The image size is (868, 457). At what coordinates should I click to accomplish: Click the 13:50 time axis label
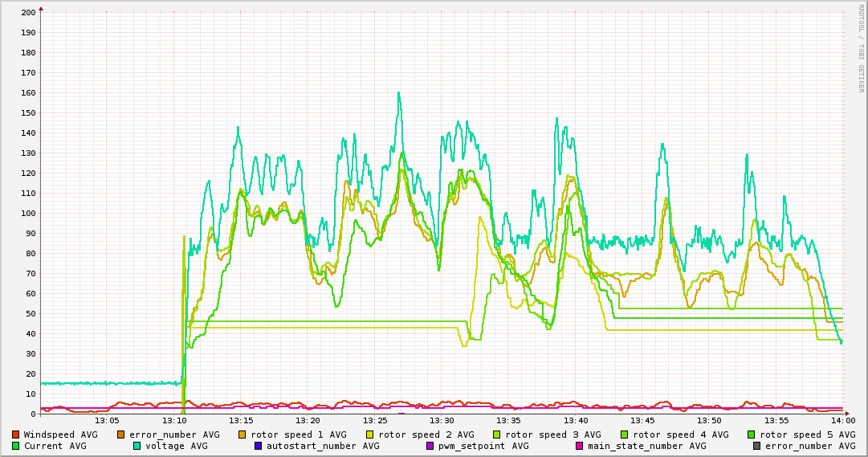(x=709, y=421)
